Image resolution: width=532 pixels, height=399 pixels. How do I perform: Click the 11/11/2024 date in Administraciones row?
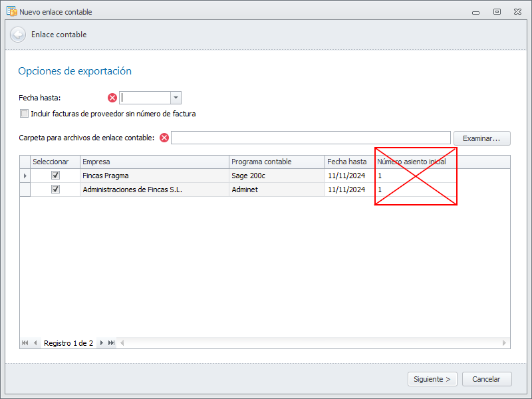[x=350, y=190]
